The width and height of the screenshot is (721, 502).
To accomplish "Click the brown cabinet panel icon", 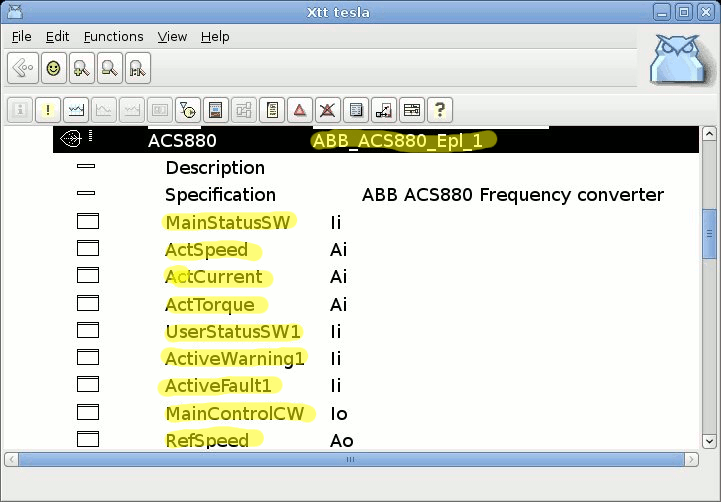I will 216,110.
